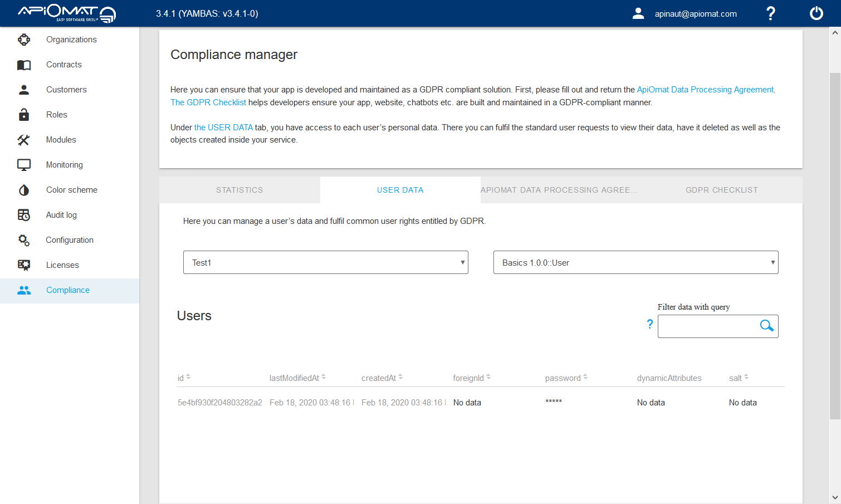Open Organizations in the sidebar
The width and height of the screenshot is (841, 504).
pyautogui.click(x=70, y=40)
